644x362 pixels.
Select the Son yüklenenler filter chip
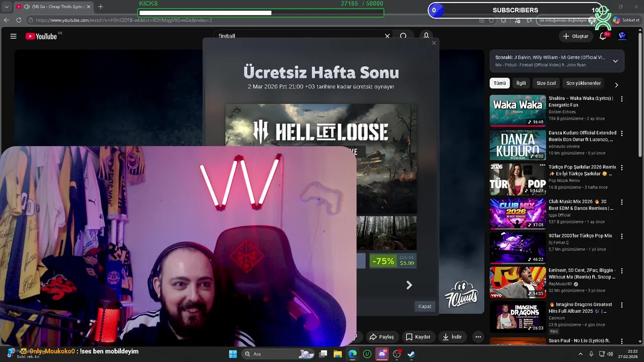(584, 83)
